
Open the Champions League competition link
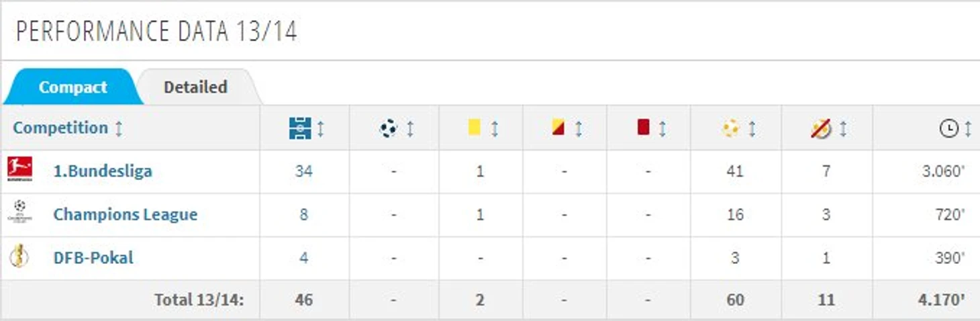(x=126, y=214)
